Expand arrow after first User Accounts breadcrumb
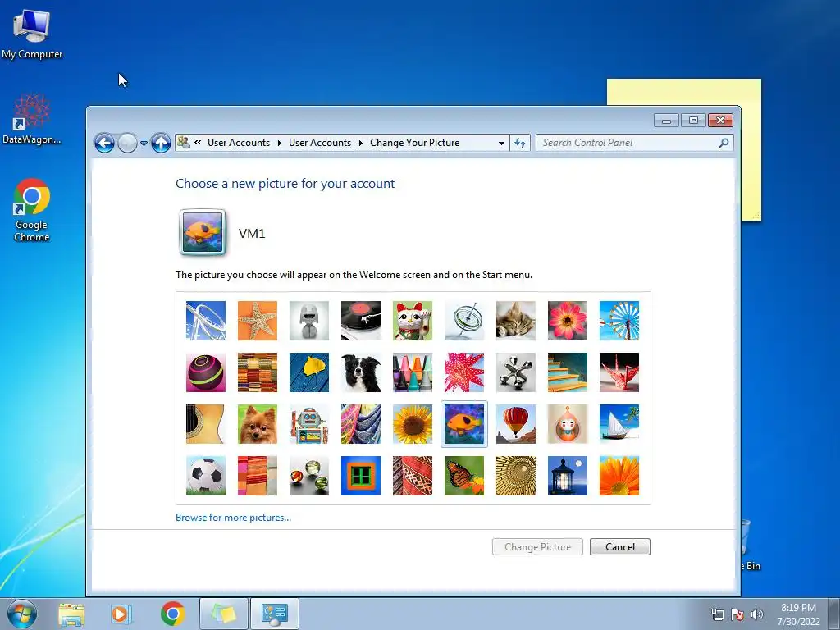 pos(279,143)
